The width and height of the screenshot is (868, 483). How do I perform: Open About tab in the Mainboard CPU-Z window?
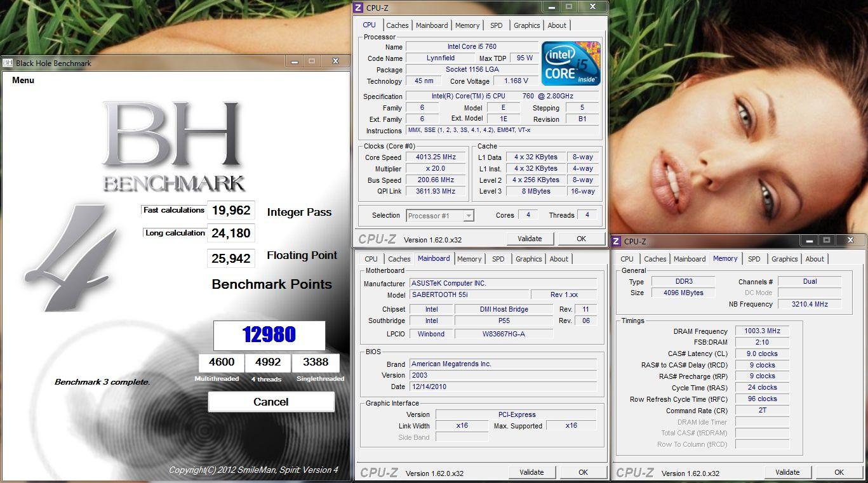559,259
